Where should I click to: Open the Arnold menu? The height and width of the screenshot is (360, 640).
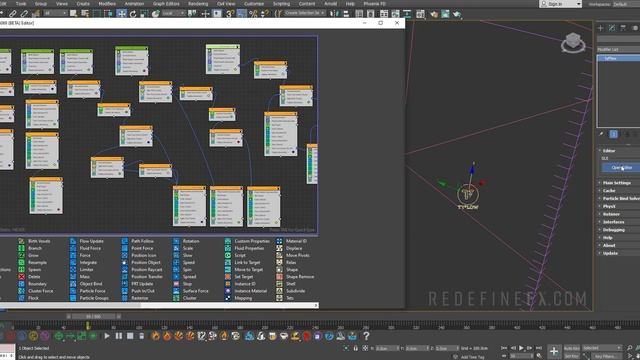pyautogui.click(x=330, y=3)
